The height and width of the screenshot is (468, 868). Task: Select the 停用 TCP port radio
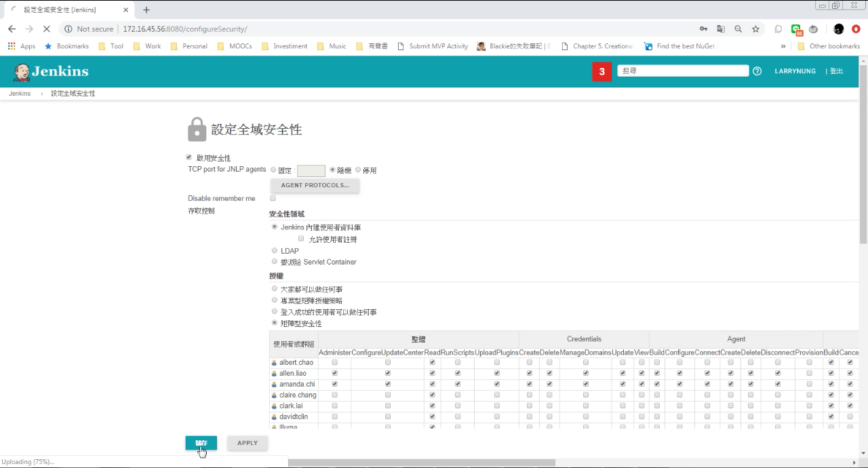[x=358, y=170]
